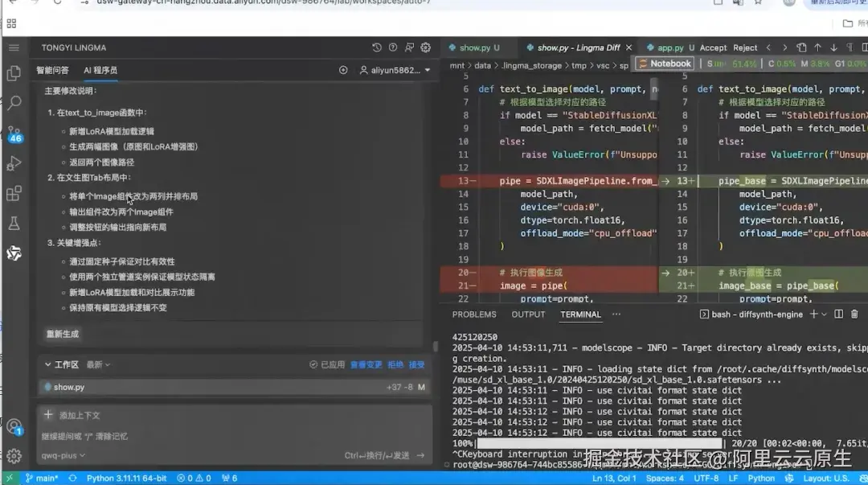Open Lingma chat history clock icon

376,47
